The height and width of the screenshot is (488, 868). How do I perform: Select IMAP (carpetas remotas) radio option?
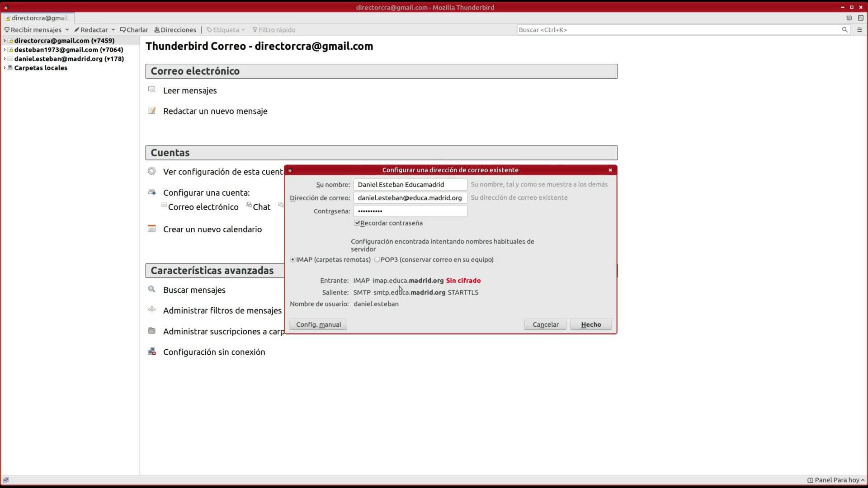[293, 259]
